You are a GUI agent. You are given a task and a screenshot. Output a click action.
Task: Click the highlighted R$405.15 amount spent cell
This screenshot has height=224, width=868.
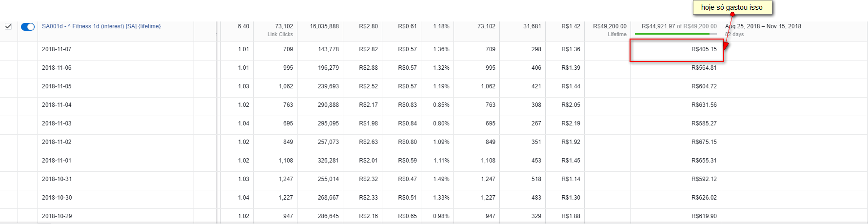(x=704, y=49)
